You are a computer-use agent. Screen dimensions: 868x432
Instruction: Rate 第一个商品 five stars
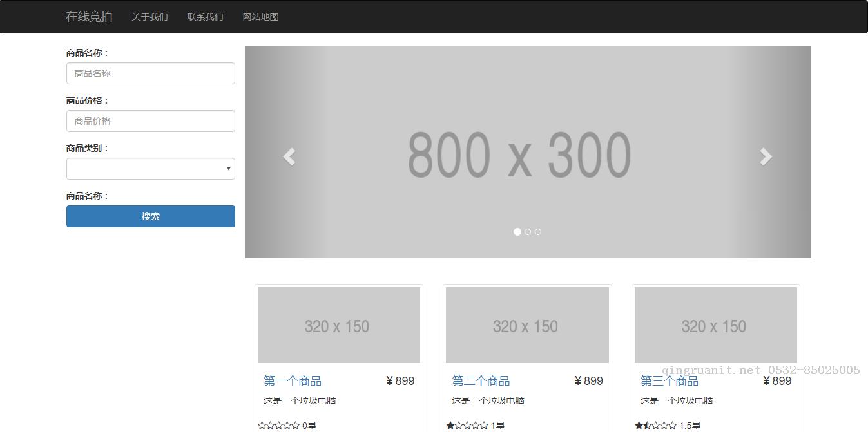click(x=295, y=425)
